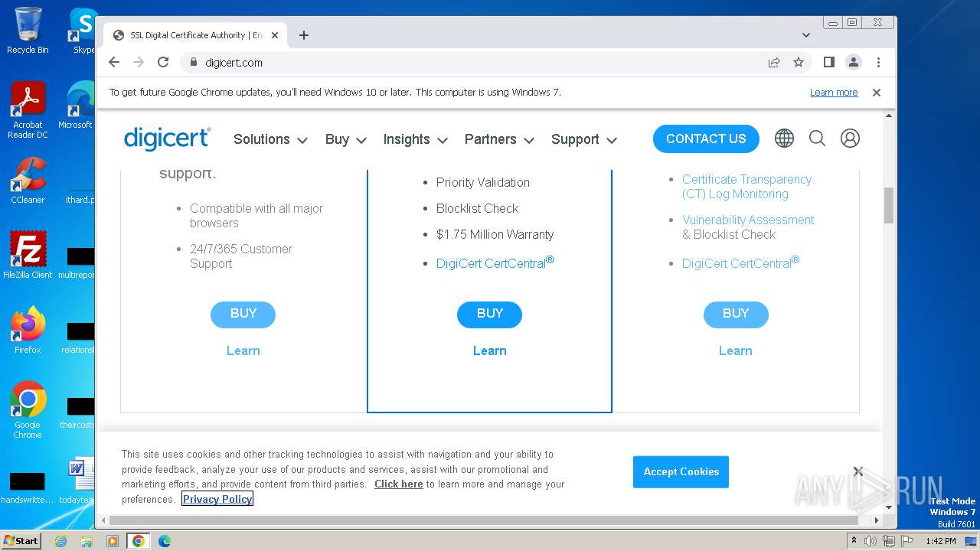Open the Privacy Policy link
The width and height of the screenshot is (980, 551).
[217, 499]
